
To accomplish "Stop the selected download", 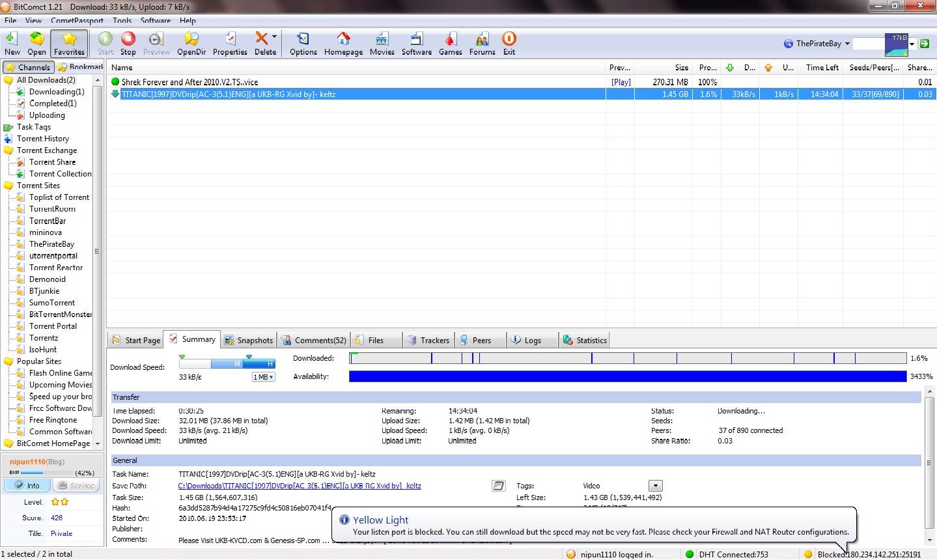I will (128, 44).
